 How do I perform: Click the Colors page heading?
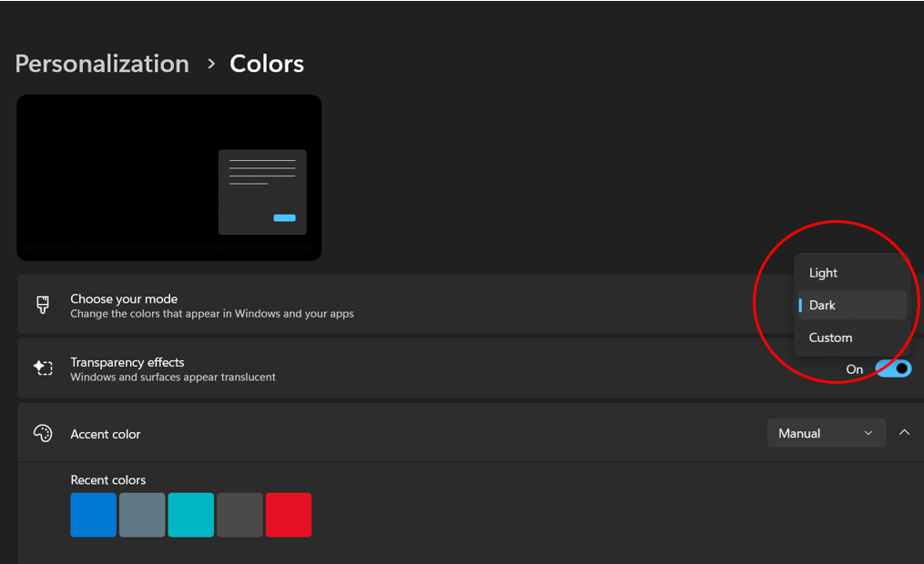pos(267,64)
